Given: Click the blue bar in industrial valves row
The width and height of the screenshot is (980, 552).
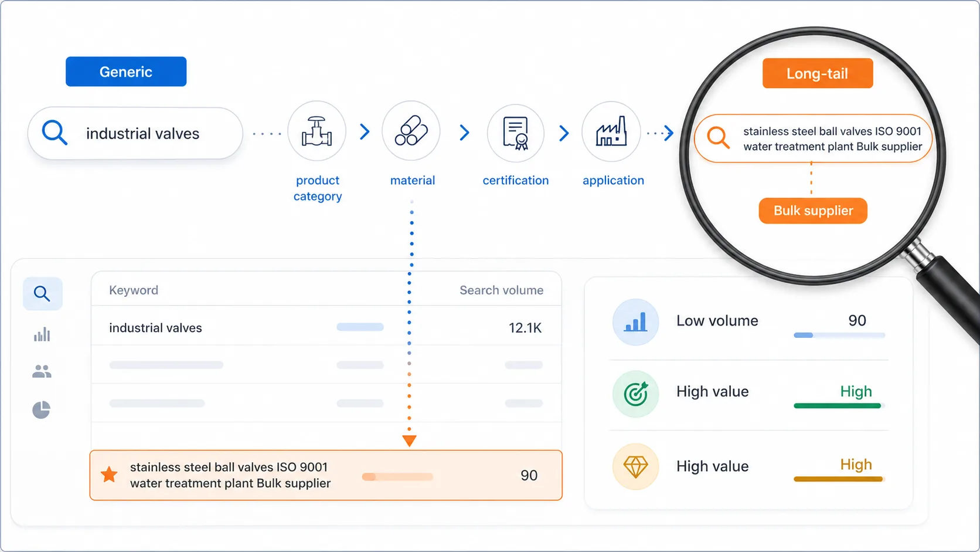Looking at the screenshot, I should coord(360,327).
